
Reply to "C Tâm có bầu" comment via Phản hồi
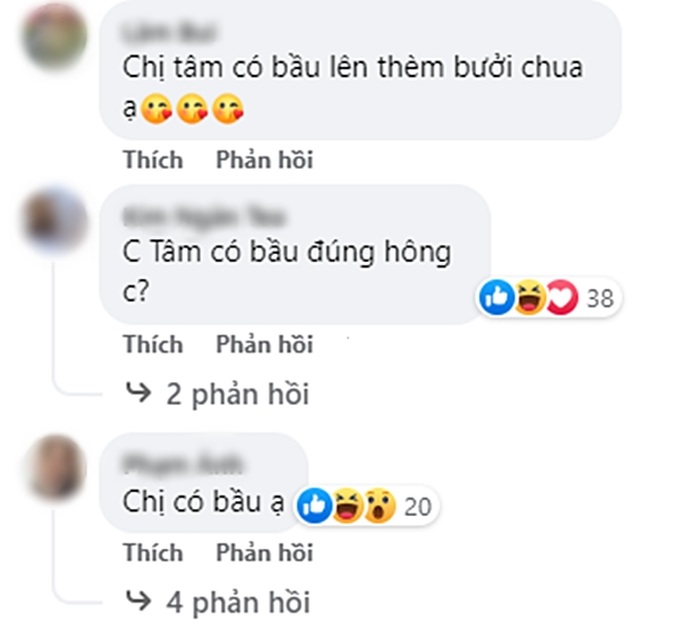coord(265,344)
